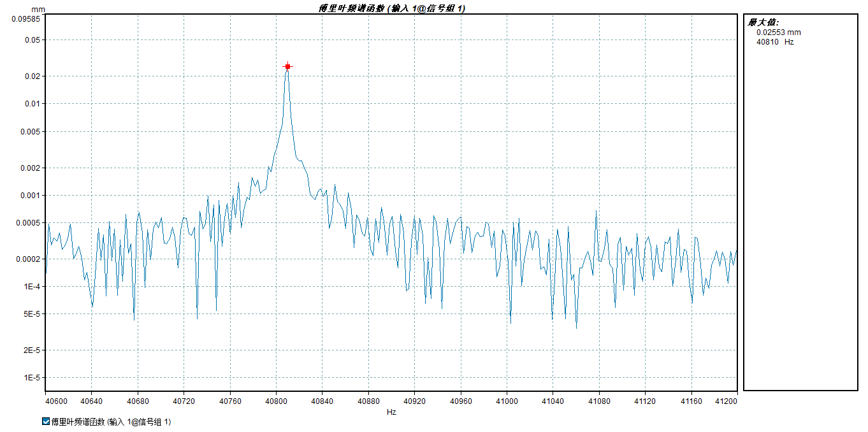Click the 0.02 tick label on Y axis
The width and height of the screenshot is (868, 432).
click(32, 76)
